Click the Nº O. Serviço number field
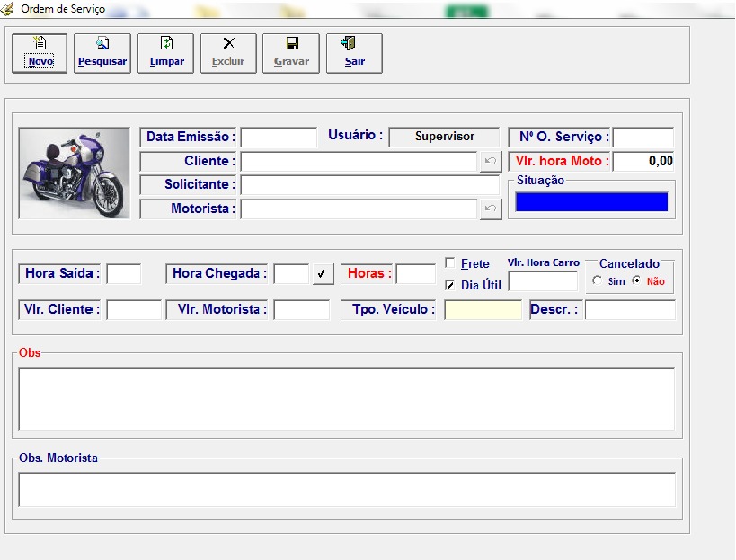The height and width of the screenshot is (560, 736). (x=643, y=138)
